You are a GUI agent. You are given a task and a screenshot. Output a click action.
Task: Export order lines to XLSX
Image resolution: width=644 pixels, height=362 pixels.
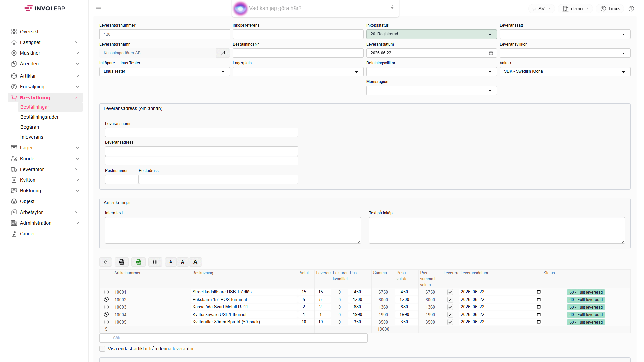pos(139,262)
